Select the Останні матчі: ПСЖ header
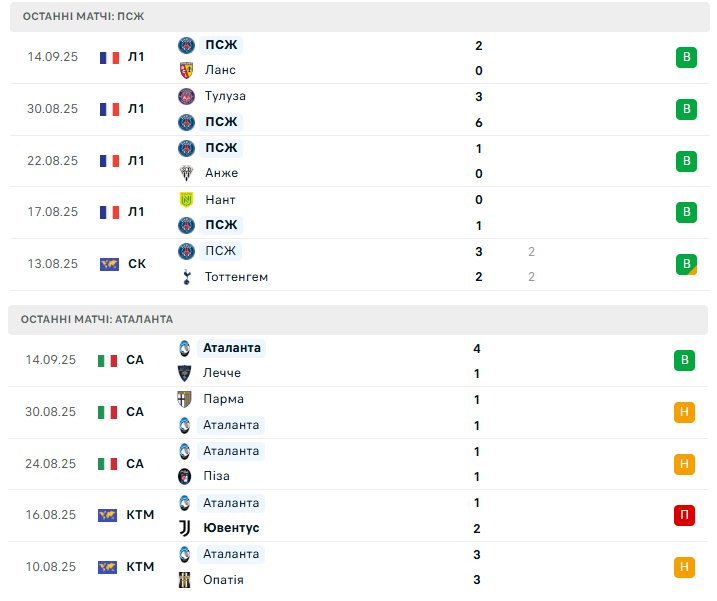Image resolution: width=717 pixels, height=601 pixels. point(360,16)
